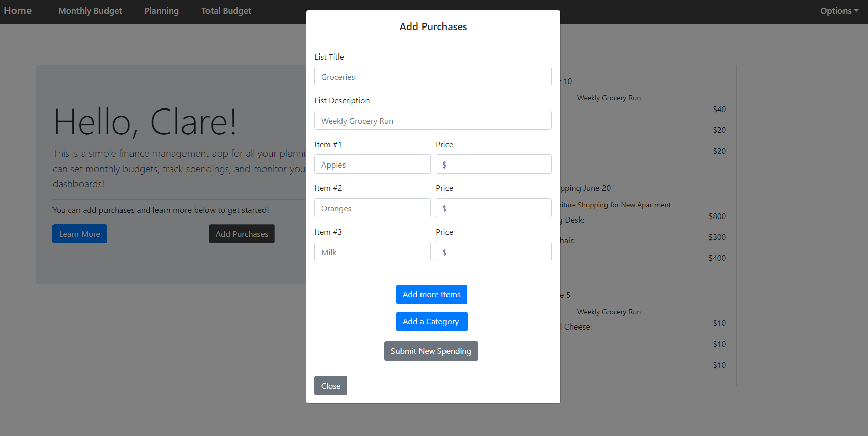Select the Item #2 field with Oranges placeholder

372,208
